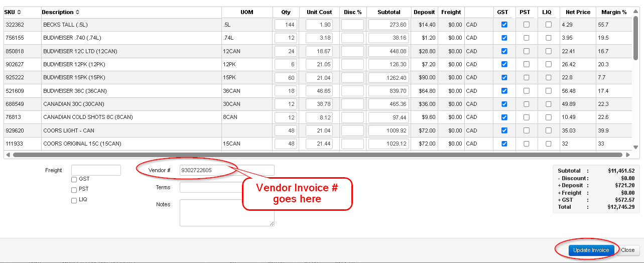
Task: Select CANADIAN COLD SHOTS 8C description
Action: (88, 117)
